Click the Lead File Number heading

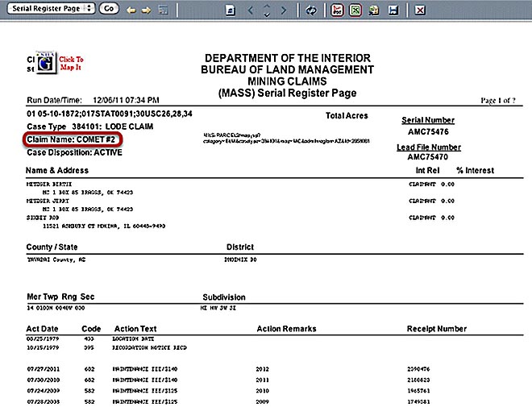(429, 147)
